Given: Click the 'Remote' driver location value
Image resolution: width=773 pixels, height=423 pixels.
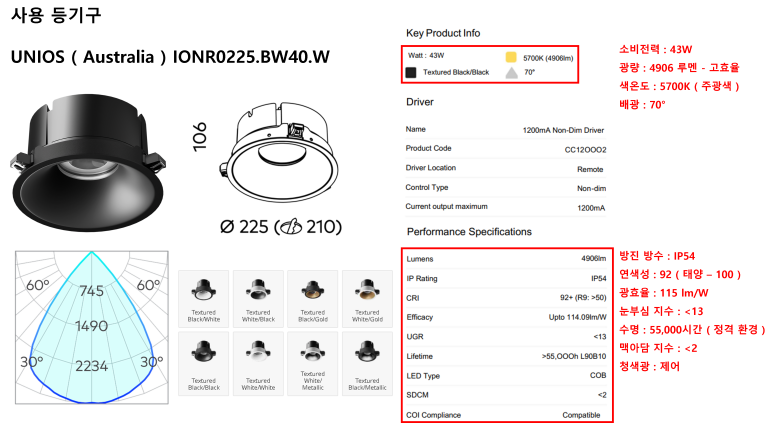Looking at the screenshot, I should point(590,169).
